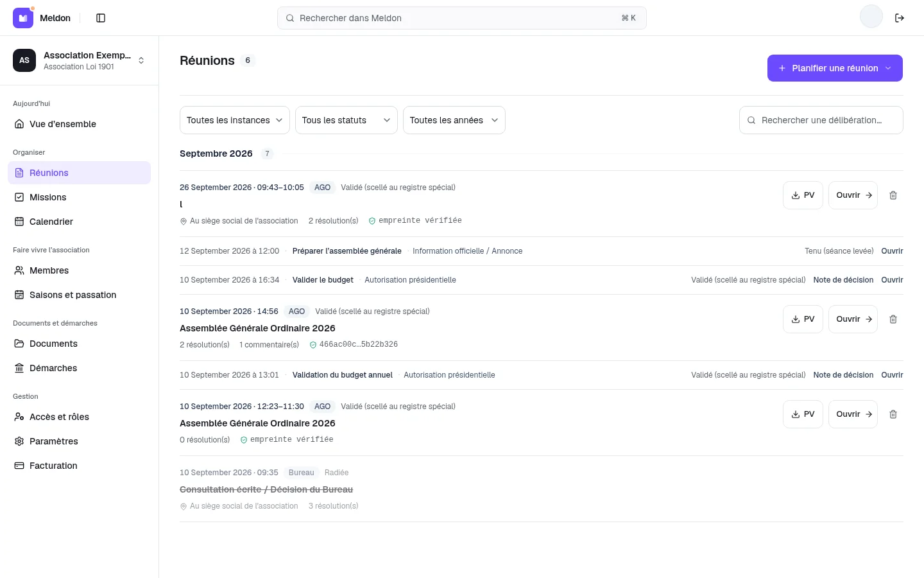
Task: Open Note de décision for Validation du budget annuel
Action: (843, 375)
